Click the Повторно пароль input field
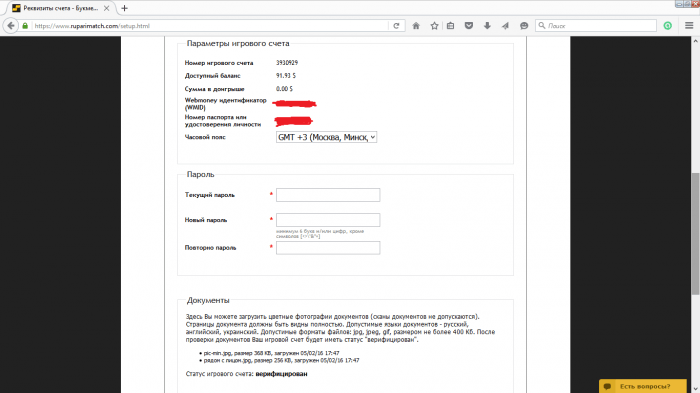 (328, 248)
